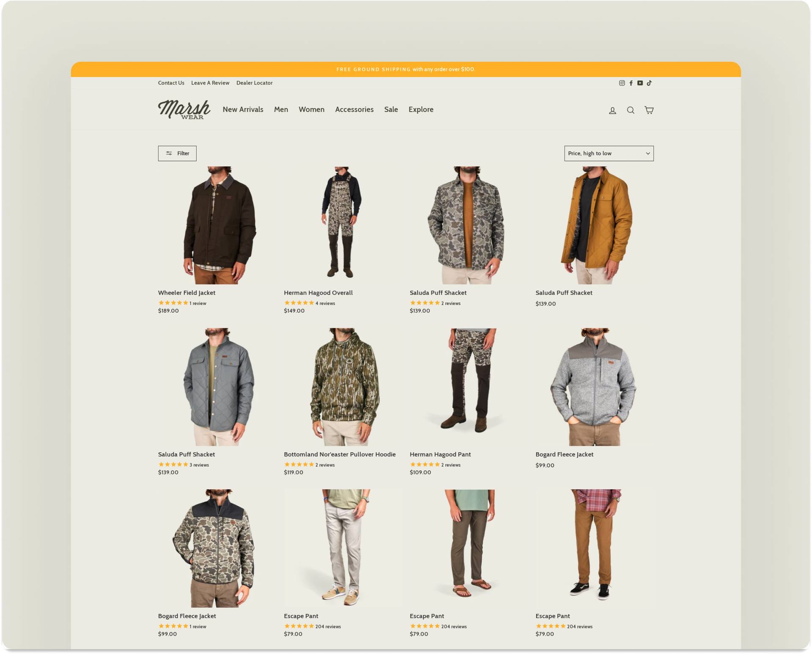The width and height of the screenshot is (812, 654).
Task: Open the Facebook social icon
Action: (630, 83)
